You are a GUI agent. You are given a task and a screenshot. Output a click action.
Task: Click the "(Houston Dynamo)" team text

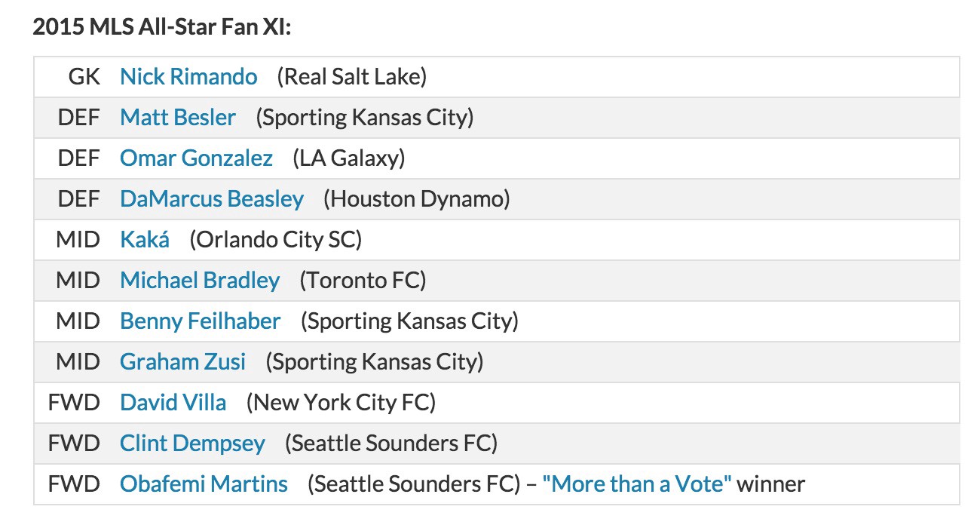click(x=417, y=198)
